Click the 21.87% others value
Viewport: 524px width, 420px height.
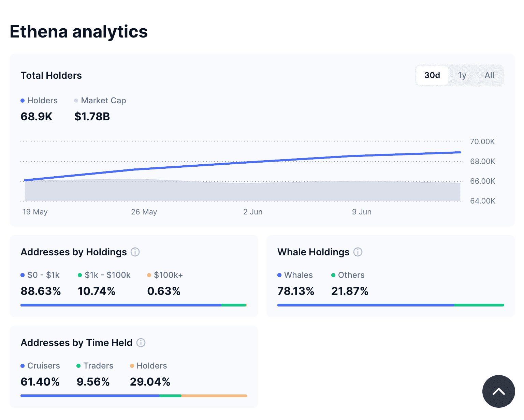coord(350,291)
